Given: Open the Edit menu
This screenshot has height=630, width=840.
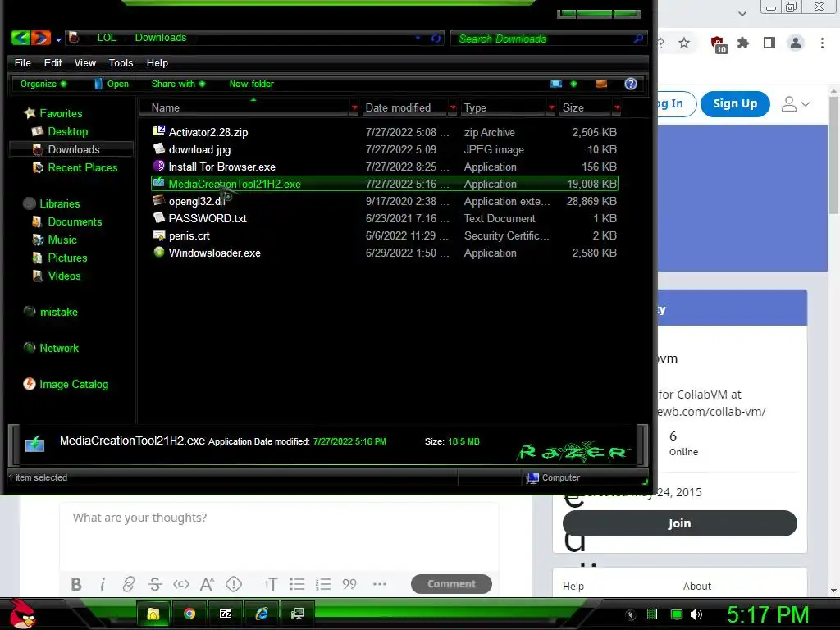Looking at the screenshot, I should click(52, 62).
